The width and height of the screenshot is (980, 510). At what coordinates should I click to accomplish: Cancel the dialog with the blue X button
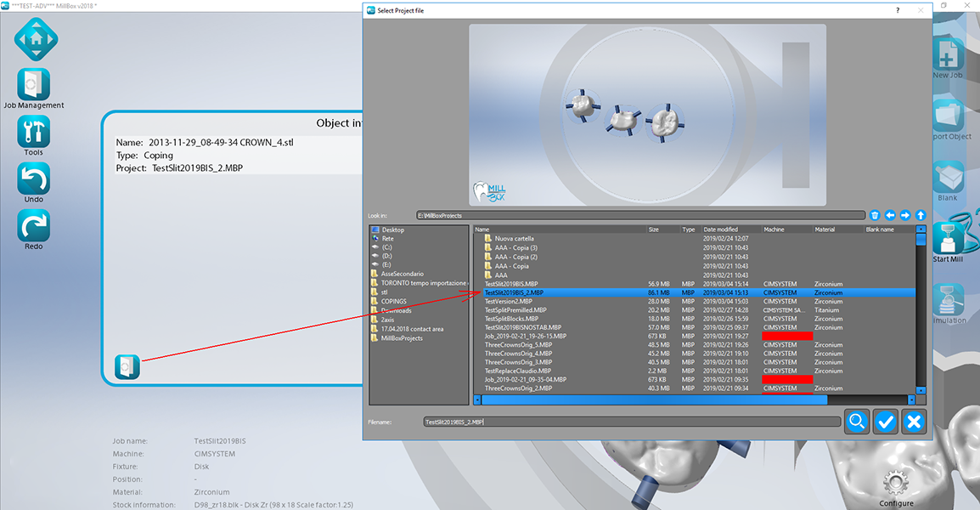pyautogui.click(x=914, y=422)
